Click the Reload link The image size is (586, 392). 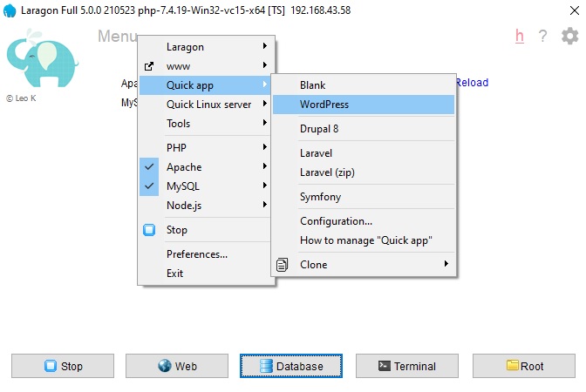point(472,83)
